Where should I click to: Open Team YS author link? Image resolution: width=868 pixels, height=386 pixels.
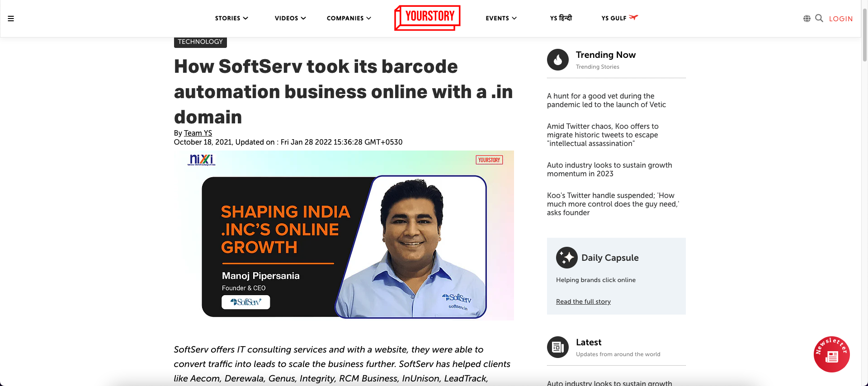click(x=198, y=133)
